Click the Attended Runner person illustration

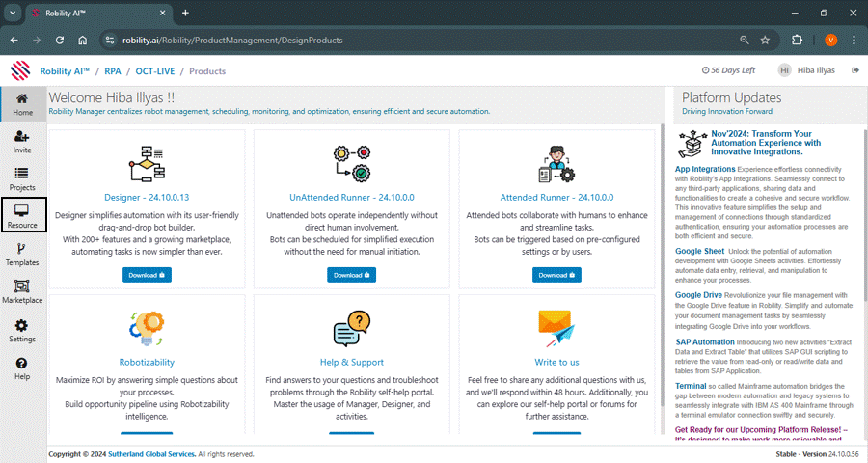click(556, 164)
